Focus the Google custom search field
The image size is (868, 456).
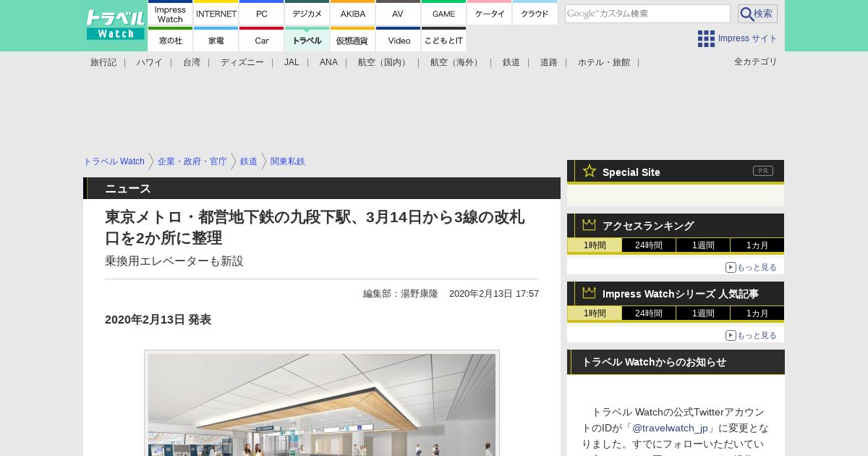(647, 14)
